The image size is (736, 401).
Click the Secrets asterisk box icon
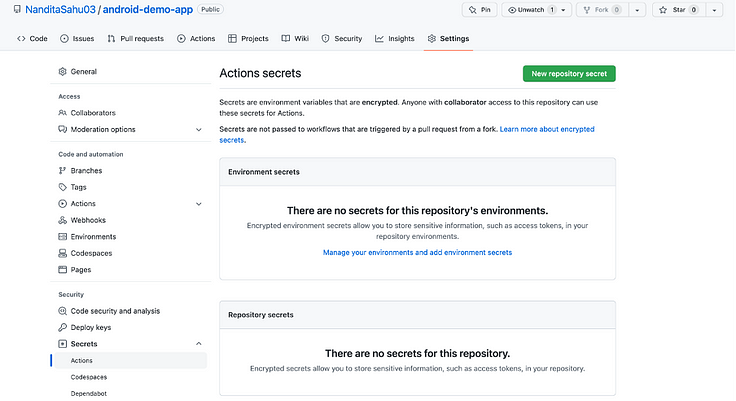click(x=62, y=344)
